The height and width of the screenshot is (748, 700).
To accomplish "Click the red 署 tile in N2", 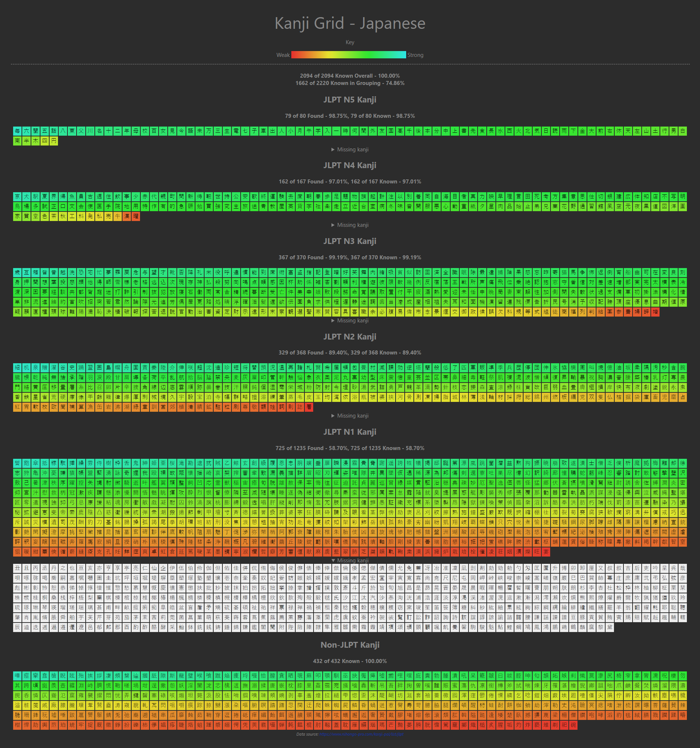I will click(309, 407).
